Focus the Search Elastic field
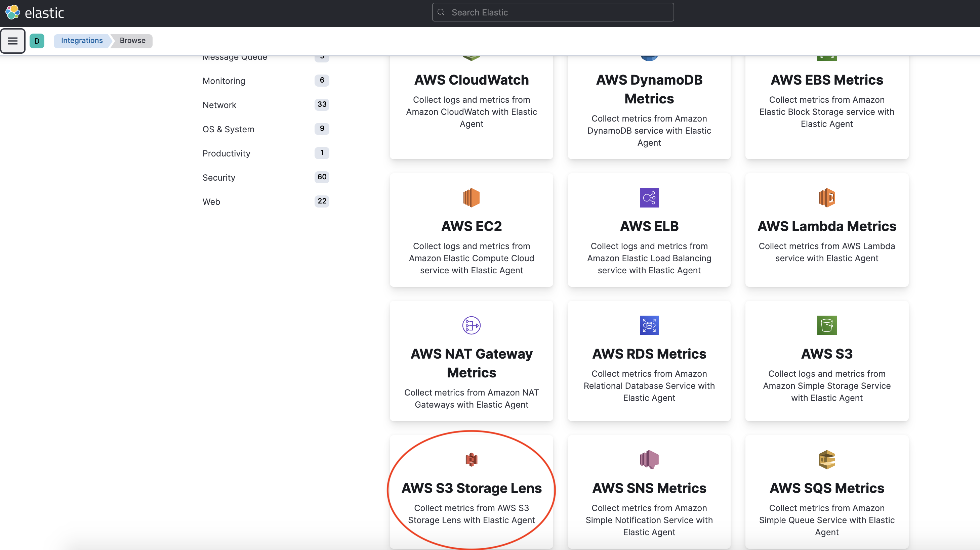The image size is (980, 550). (x=553, y=12)
